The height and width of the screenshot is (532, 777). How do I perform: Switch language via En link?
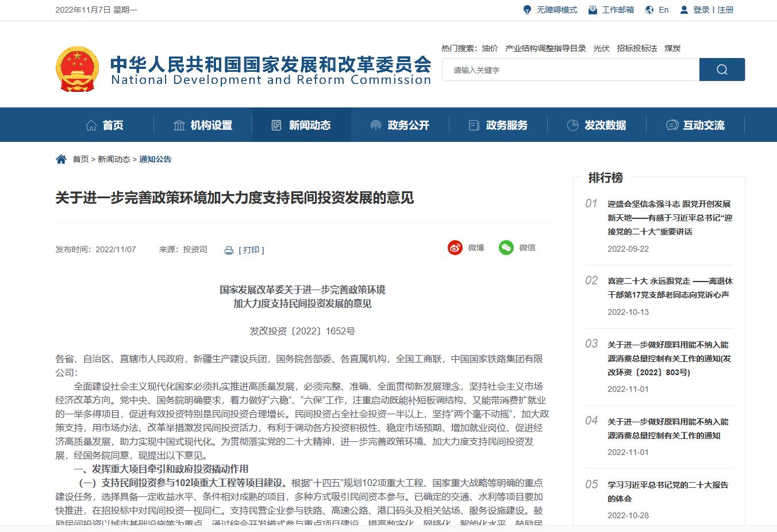[x=664, y=10]
